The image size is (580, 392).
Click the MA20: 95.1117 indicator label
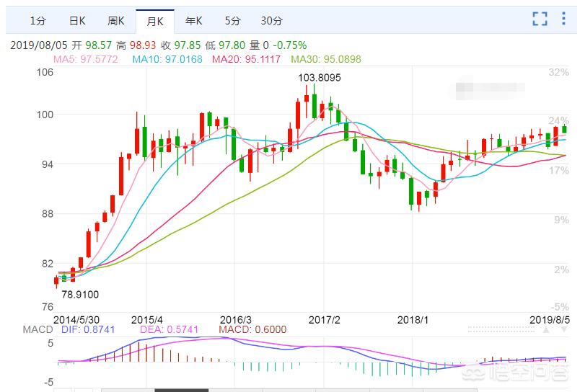point(246,59)
